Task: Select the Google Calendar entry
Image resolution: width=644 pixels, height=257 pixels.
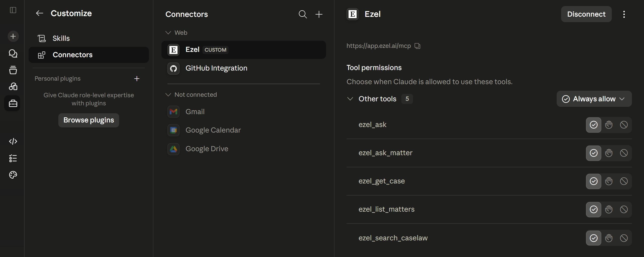Action: 244,130
